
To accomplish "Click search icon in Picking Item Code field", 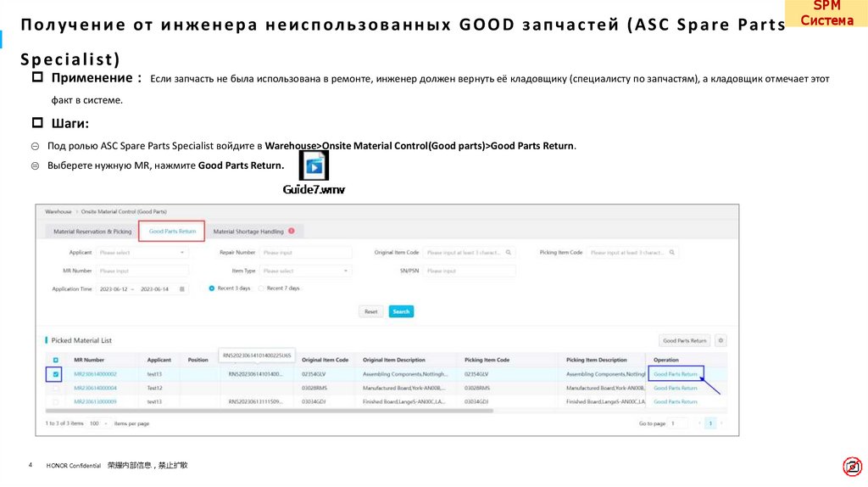I will [x=671, y=253].
